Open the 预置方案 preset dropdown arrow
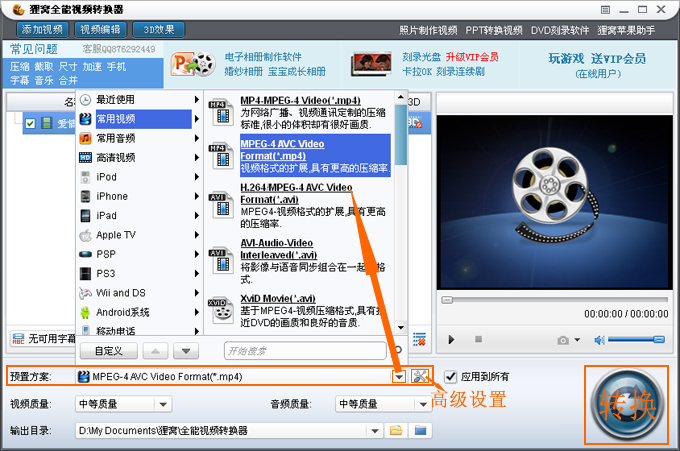The image size is (680, 451). (399, 376)
